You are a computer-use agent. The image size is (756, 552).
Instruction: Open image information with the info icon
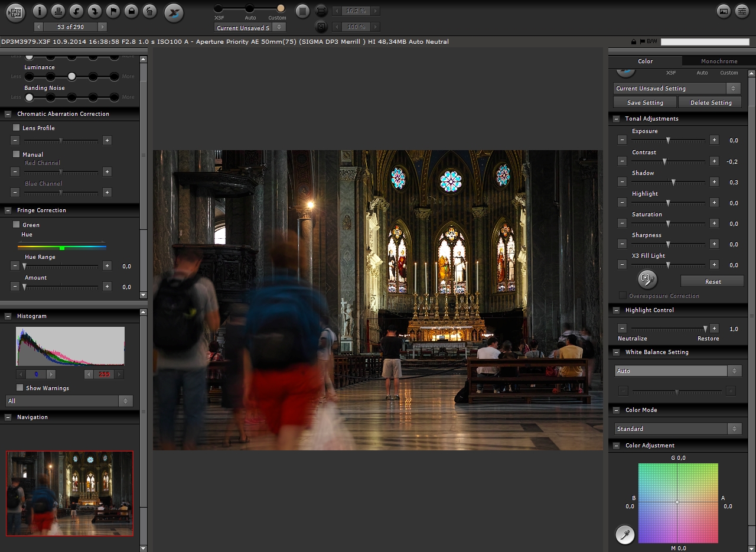pyautogui.click(x=40, y=11)
